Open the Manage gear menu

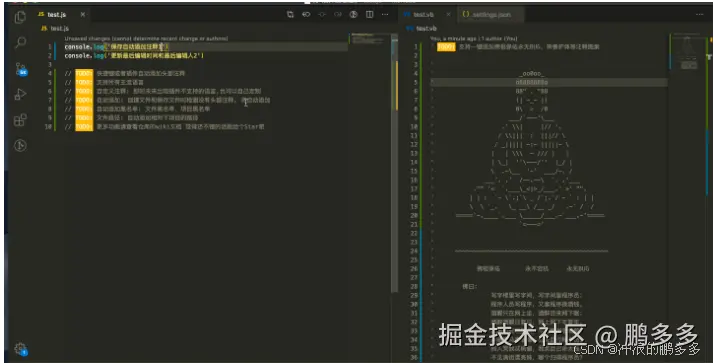[20, 349]
